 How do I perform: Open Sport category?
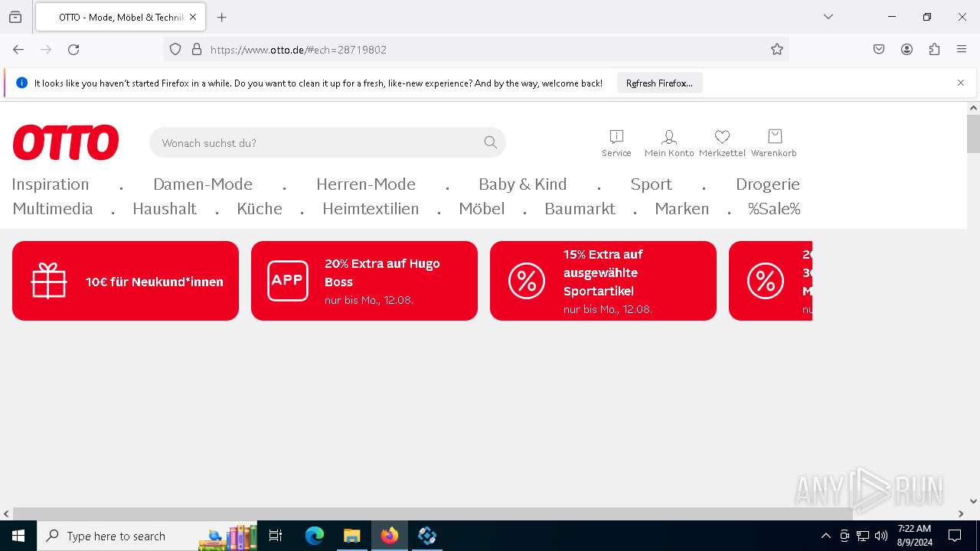point(652,184)
